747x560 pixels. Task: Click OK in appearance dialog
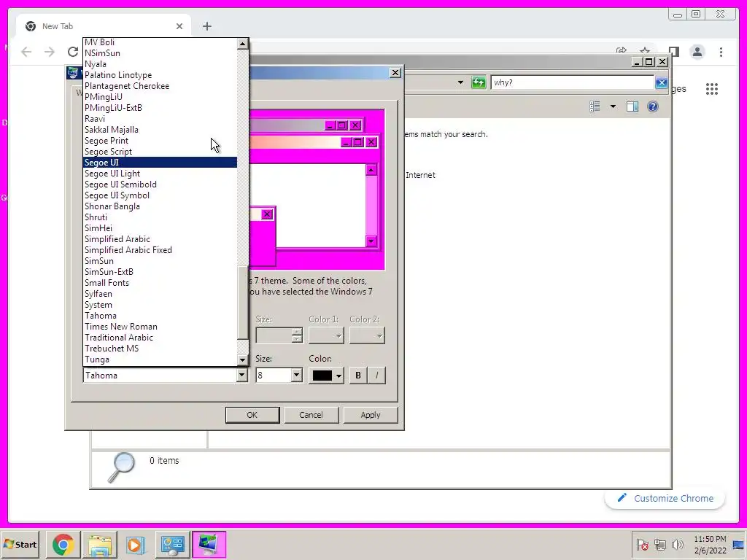click(252, 415)
